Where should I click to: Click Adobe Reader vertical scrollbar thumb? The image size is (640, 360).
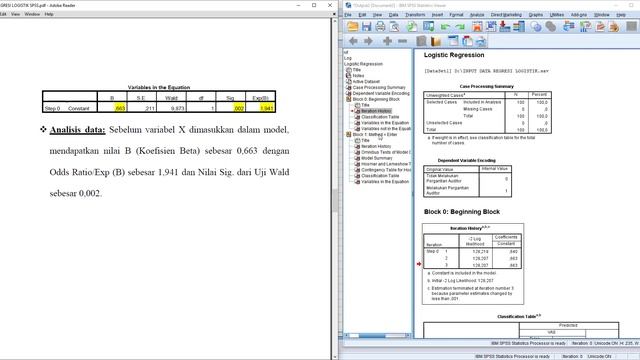335,200
